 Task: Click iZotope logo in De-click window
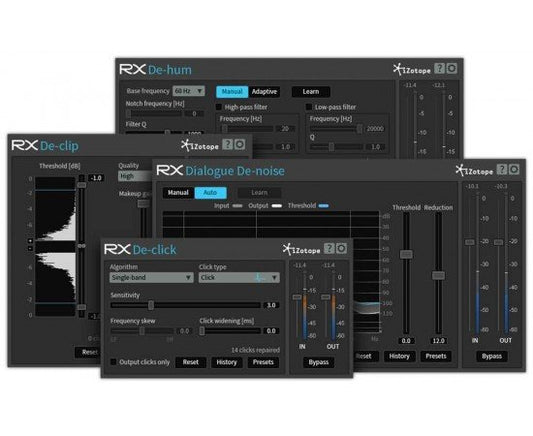click(301, 250)
